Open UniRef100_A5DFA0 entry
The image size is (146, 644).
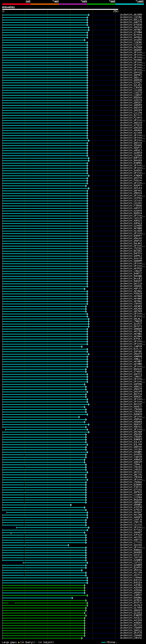click(131, 419)
